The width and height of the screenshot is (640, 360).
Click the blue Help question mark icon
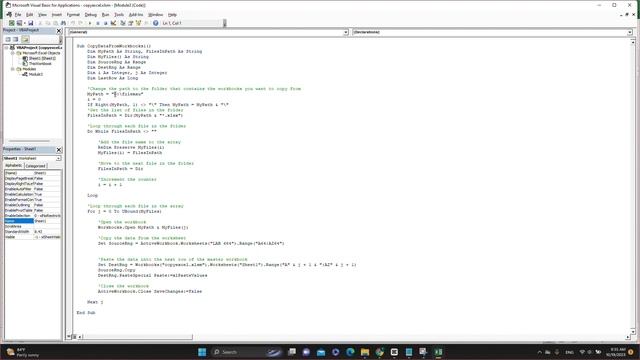(x=156, y=23)
